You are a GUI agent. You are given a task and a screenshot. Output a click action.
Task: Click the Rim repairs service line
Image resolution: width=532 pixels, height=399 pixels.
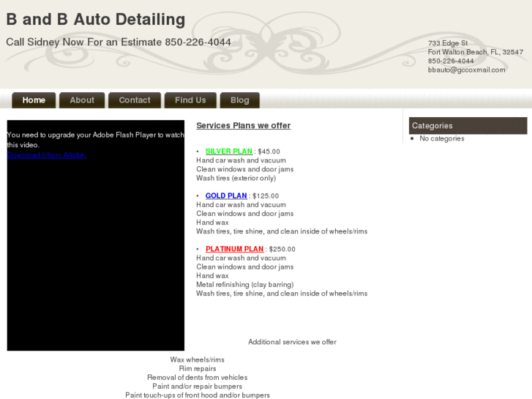(198, 368)
